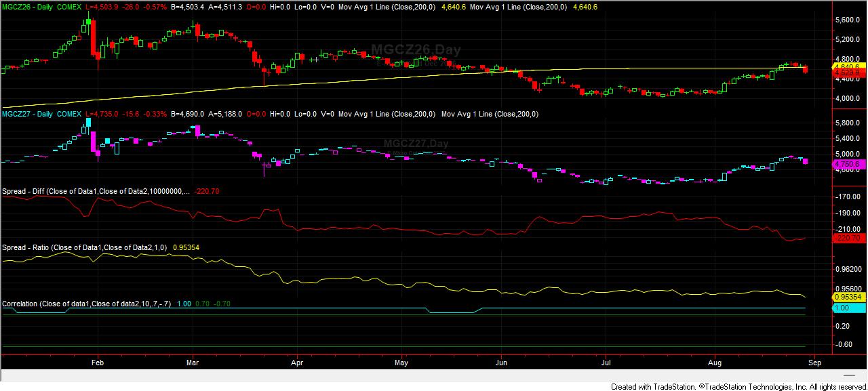Click the red -220.70 value beside Spread - Diff label
Viewport: 868px width, 391px height.
point(205,192)
